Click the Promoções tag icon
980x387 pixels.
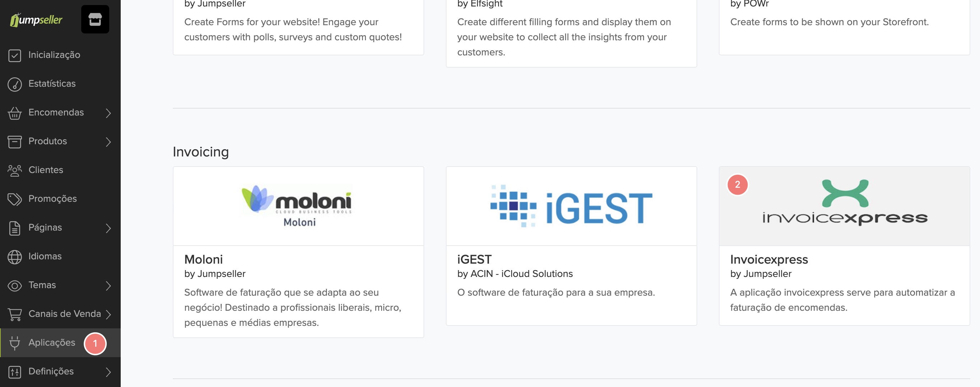click(x=14, y=199)
